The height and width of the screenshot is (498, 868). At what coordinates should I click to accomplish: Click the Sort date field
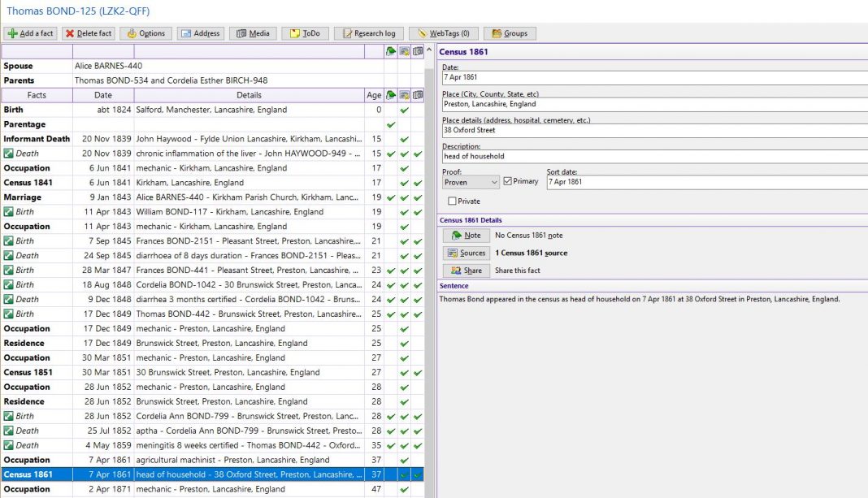pos(707,182)
